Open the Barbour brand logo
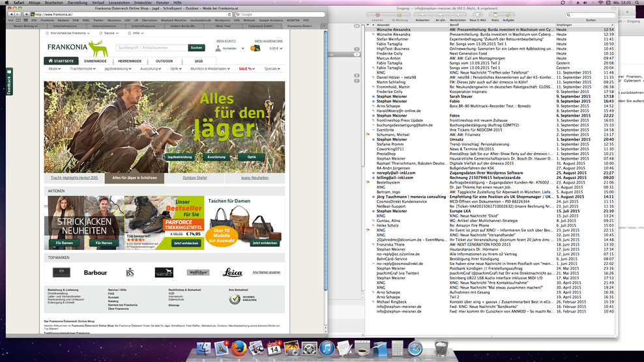Viewport: 644px width, 362px height. coord(95,273)
